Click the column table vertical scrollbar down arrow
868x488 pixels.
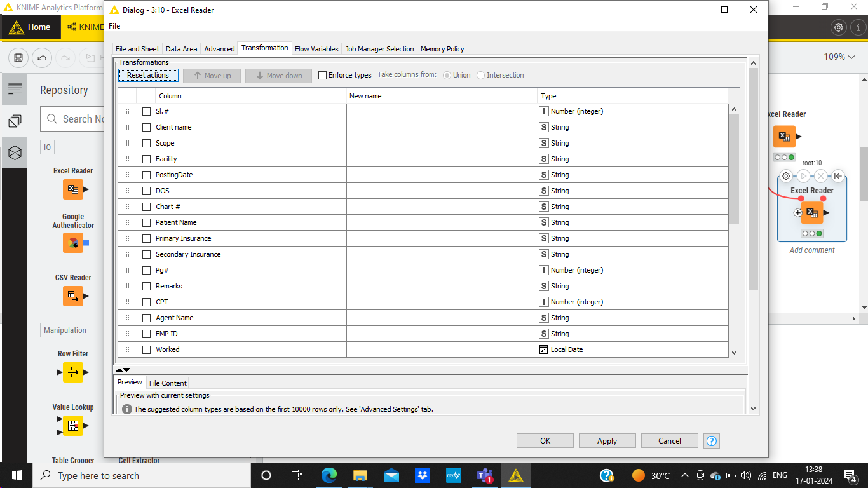point(735,353)
